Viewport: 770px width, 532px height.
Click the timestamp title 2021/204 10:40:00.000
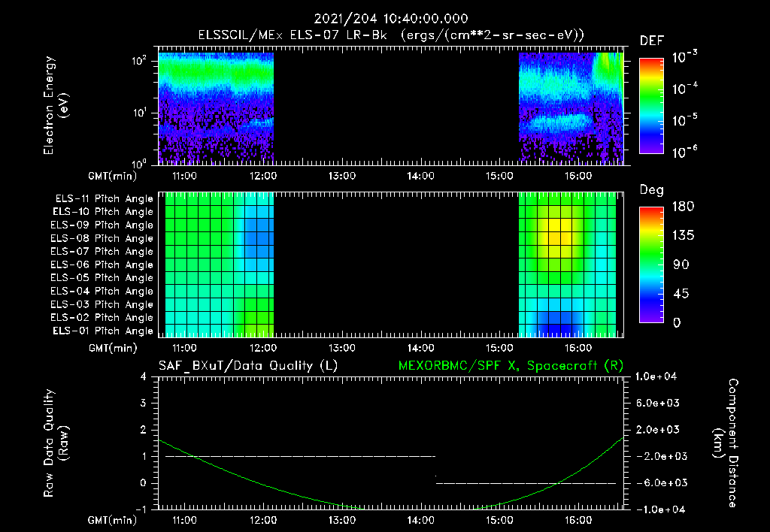pyautogui.click(x=391, y=19)
